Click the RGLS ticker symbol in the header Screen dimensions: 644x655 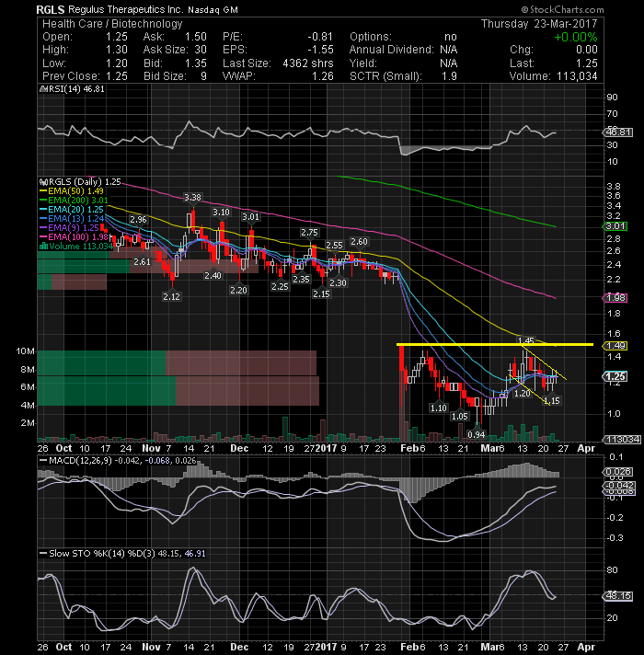pos(51,9)
